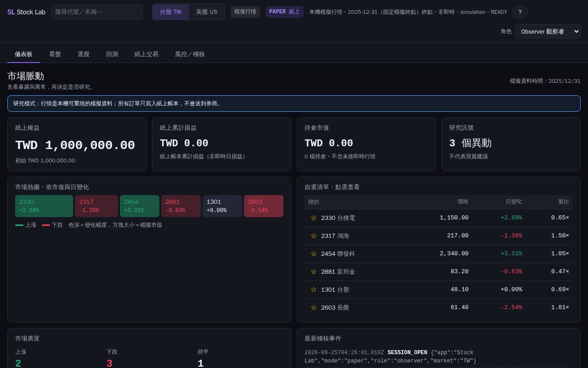Select the 2454 heatmap tile
Viewport: 588px width, 368px height.
point(140,206)
